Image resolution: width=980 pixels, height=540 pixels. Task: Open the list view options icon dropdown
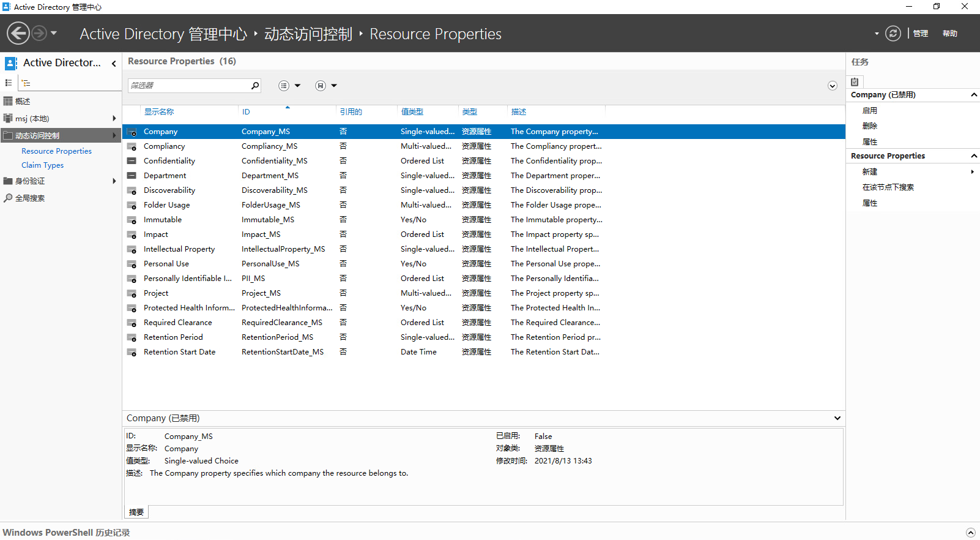click(x=289, y=86)
